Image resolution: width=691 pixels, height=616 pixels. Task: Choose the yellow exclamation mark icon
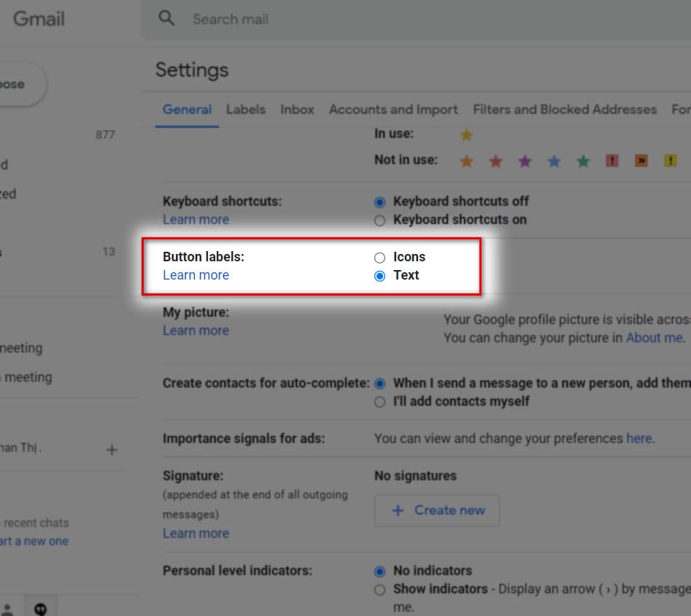[x=671, y=161]
